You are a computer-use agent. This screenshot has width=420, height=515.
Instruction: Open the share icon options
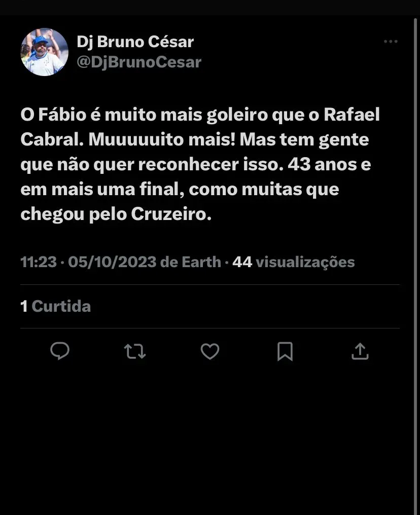[x=360, y=351]
